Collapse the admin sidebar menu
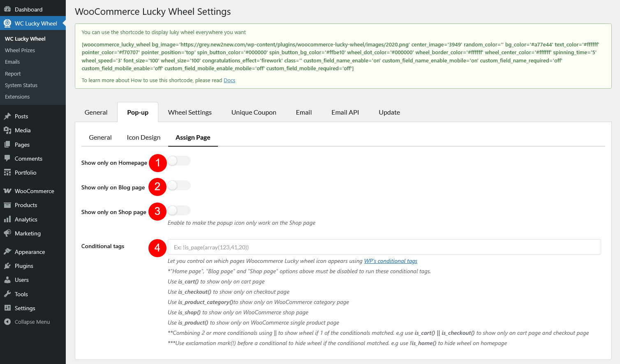Screen dimensions: 620x364 coord(32,322)
